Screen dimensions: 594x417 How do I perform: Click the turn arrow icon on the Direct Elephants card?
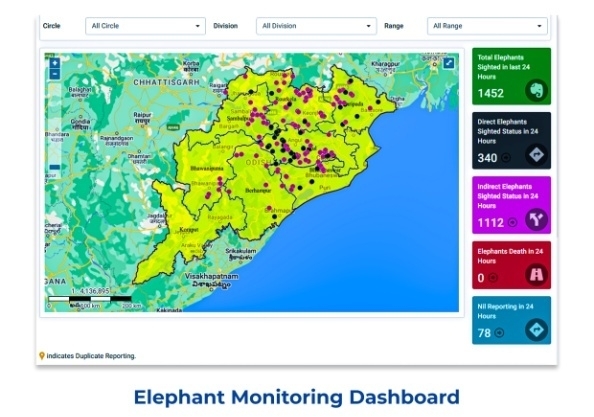click(x=536, y=155)
